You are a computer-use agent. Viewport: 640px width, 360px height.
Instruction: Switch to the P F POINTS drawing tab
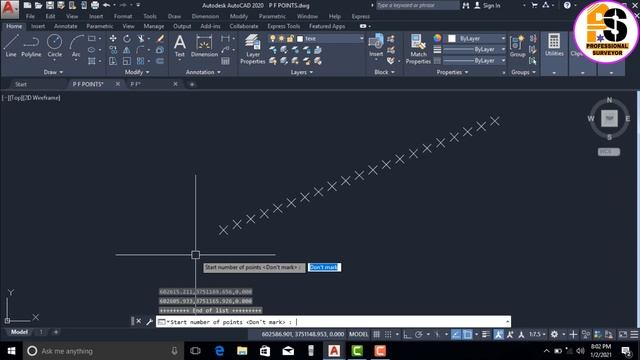click(88, 84)
